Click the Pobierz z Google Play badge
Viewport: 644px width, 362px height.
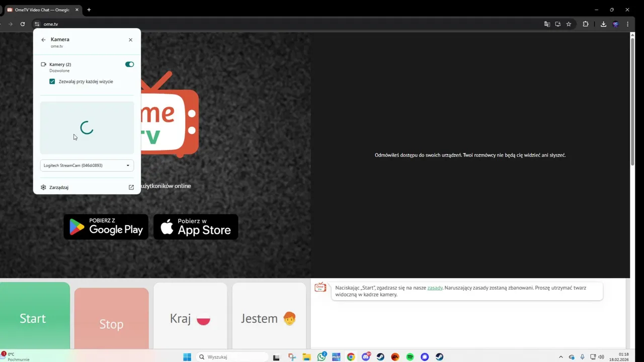click(106, 227)
